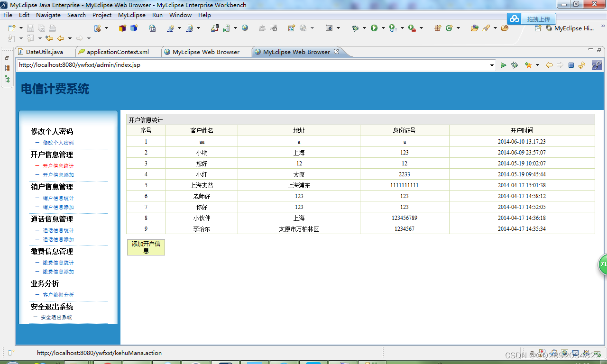The image size is (607, 364).
Task: Open the Navigate menu
Action: coord(48,15)
